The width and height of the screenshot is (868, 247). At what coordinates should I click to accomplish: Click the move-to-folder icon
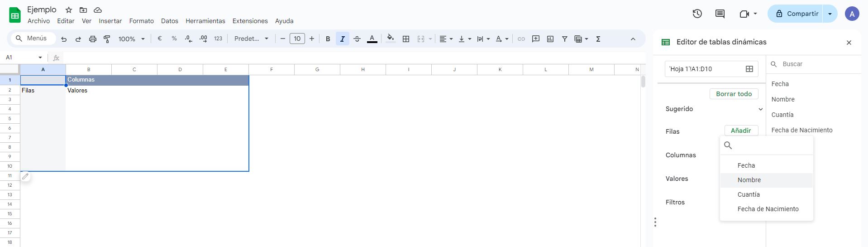click(83, 10)
